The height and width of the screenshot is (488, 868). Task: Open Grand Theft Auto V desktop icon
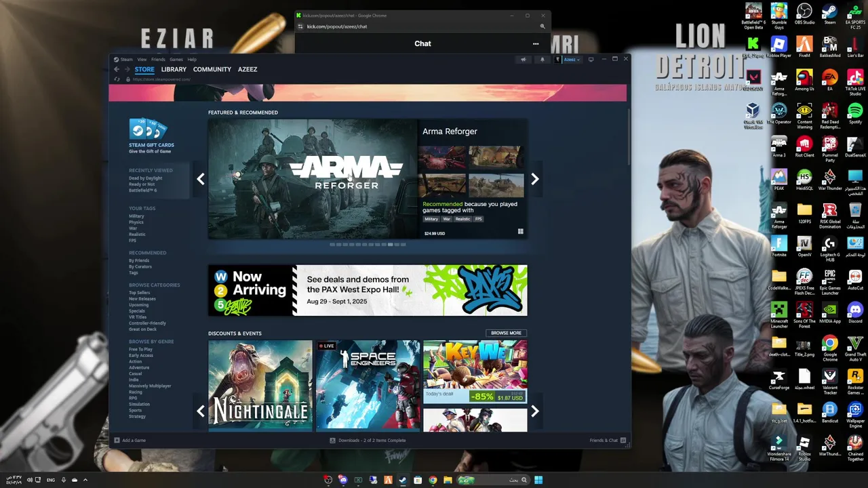pyautogui.click(x=855, y=348)
